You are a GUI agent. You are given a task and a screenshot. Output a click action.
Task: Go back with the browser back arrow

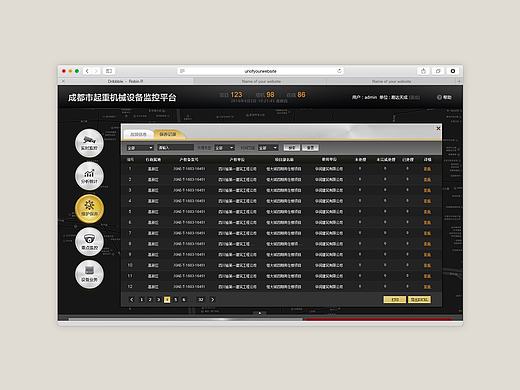(x=87, y=71)
